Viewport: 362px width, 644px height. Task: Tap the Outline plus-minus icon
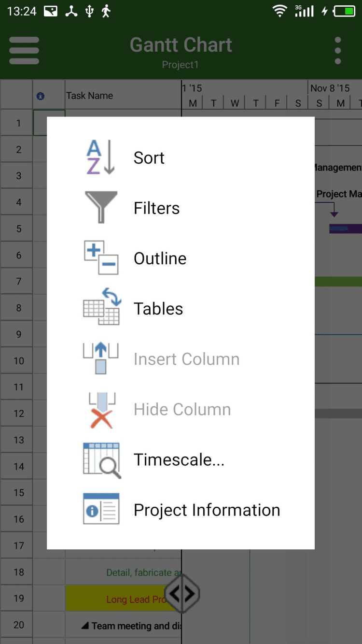click(x=101, y=258)
